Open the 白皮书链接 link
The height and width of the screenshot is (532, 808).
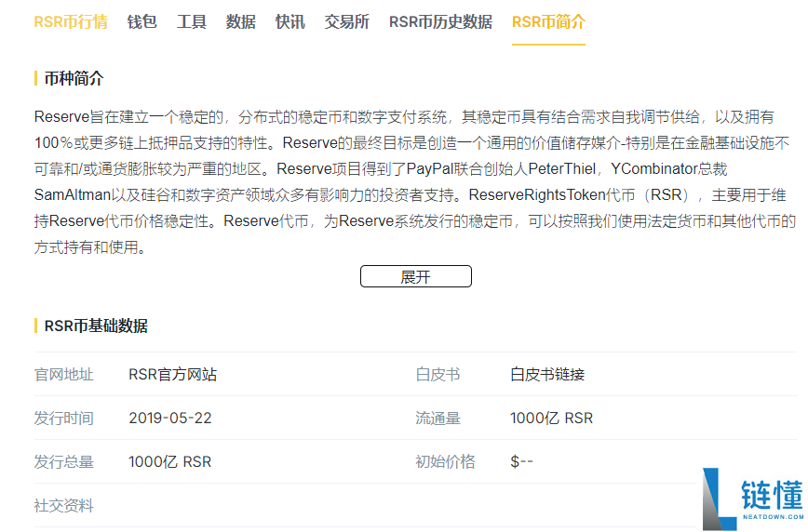pyautogui.click(x=547, y=375)
